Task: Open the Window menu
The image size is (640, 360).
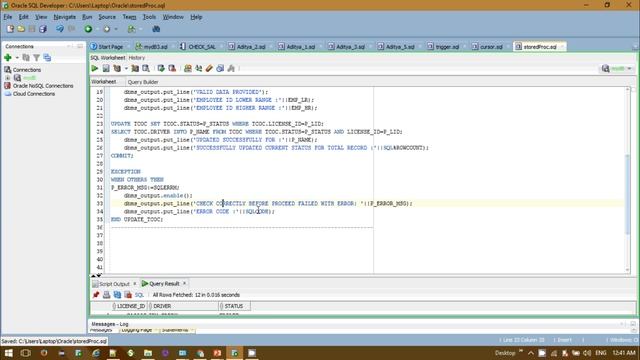Action: coord(173,17)
